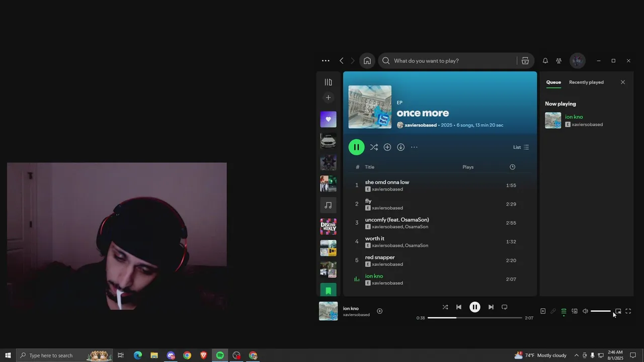Open the weather widget '74°F Mostly cloudy'
644x362 pixels.
tap(540, 355)
